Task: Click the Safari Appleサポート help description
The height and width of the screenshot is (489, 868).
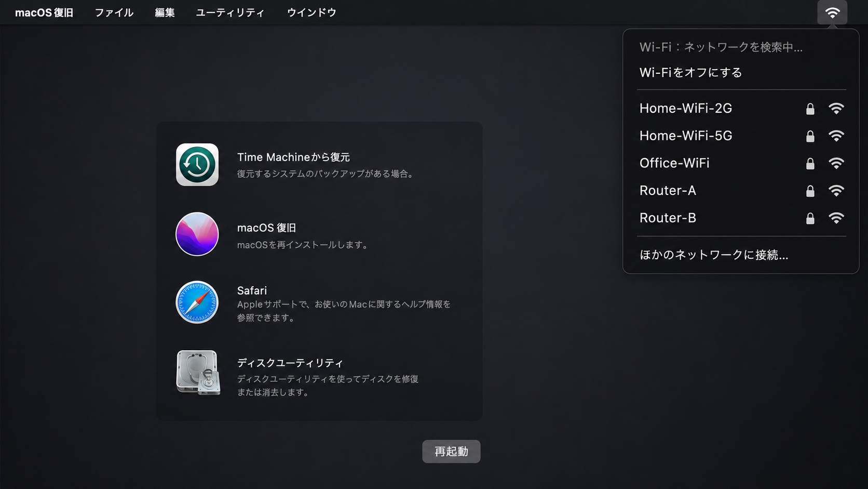Action: point(344,311)
